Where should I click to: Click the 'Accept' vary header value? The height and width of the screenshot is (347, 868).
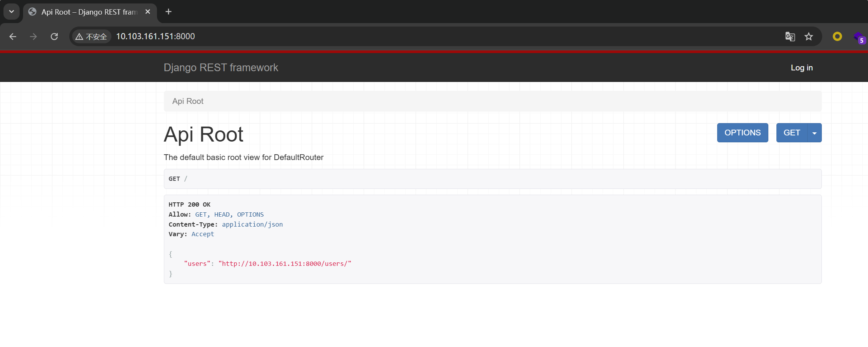(203, 234)
